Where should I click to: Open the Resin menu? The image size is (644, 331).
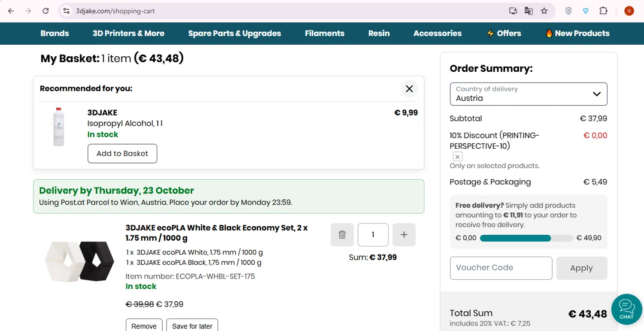379,34
